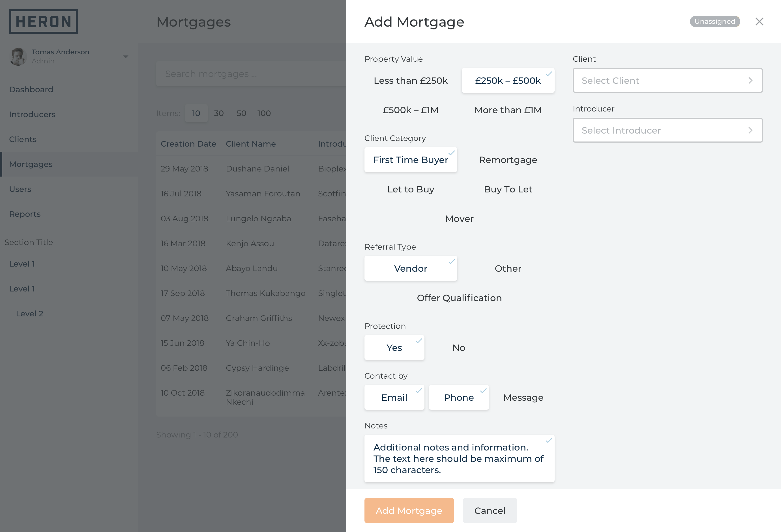Select Remortgage client category

[x=508, y=160]
